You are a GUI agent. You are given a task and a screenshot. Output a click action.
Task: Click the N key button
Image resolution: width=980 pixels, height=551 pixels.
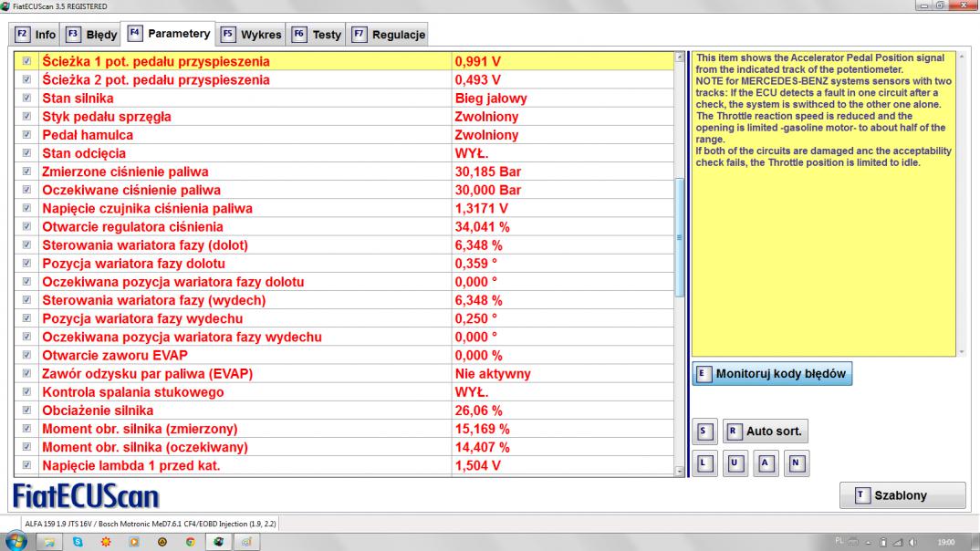(x=797, y=463)
